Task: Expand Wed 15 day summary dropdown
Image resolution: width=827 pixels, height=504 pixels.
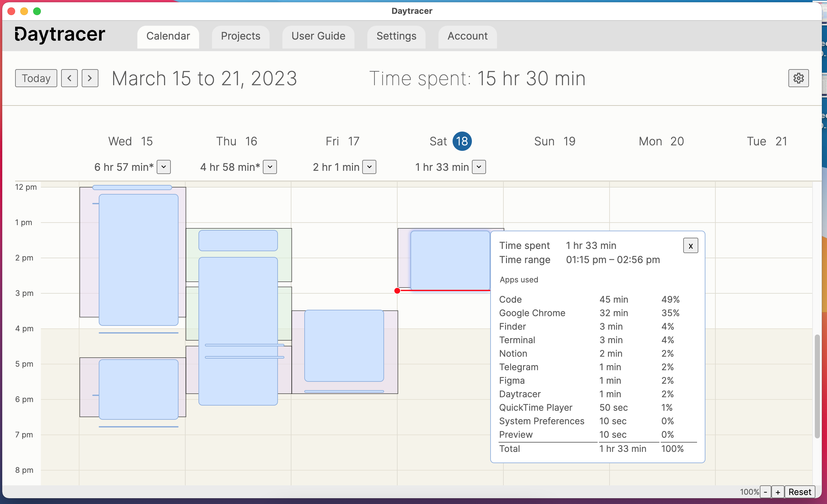Action: click(x=164, y=167)
